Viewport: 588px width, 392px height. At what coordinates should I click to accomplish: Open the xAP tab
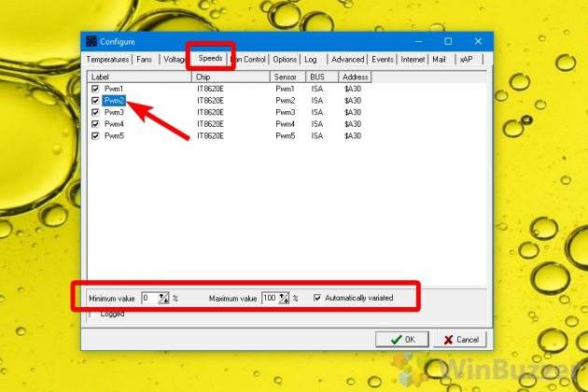point(466,59)
